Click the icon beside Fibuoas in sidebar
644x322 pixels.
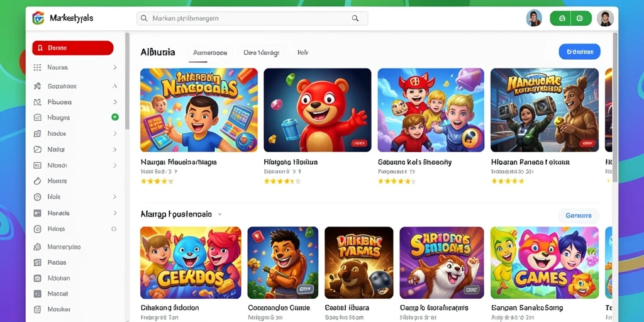coord(37,102)
